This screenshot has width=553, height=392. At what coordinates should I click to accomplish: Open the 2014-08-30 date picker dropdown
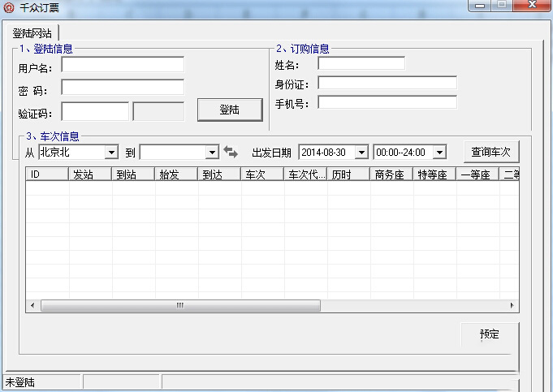[x=361, y=153]
